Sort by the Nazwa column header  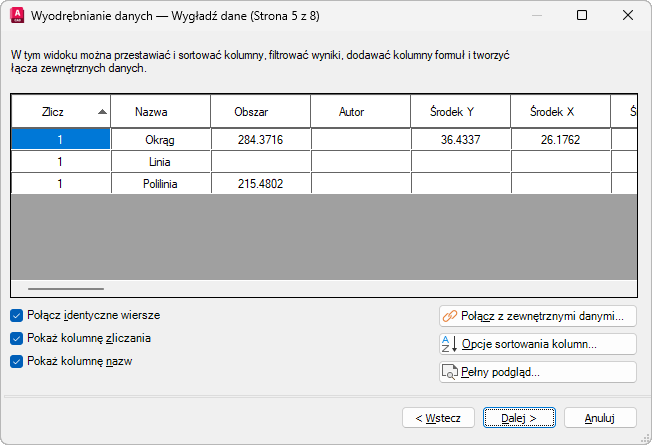[x=160, y=112]
